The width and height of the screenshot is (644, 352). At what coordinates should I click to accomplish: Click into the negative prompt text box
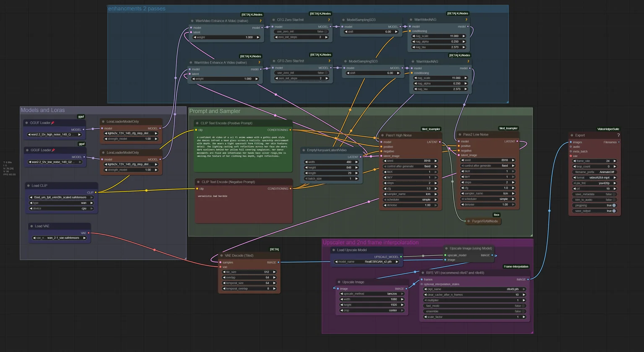244,207
